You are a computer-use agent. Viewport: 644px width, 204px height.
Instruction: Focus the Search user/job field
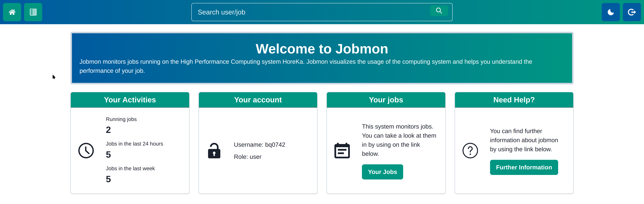322,12
